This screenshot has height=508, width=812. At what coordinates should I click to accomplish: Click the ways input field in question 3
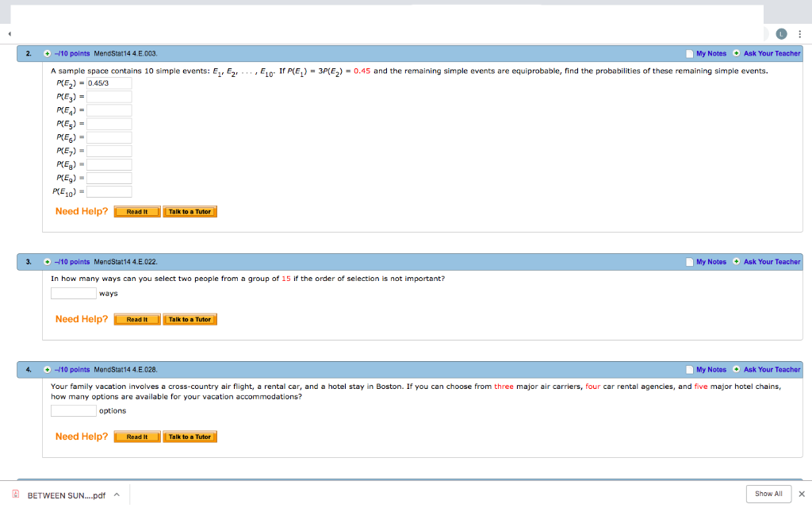[x=73, y=293]
